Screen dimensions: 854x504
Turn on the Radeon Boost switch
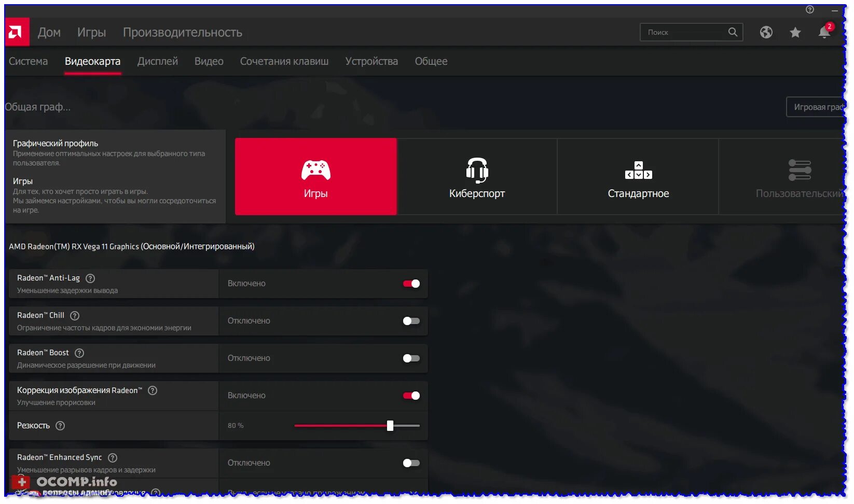coord(411,358)
